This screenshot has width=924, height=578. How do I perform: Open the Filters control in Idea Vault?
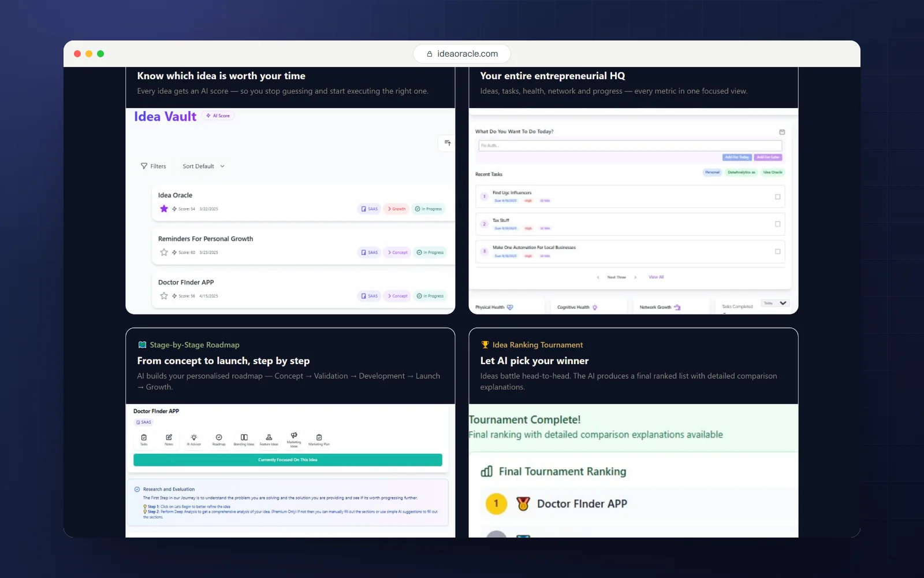(153, 166)
